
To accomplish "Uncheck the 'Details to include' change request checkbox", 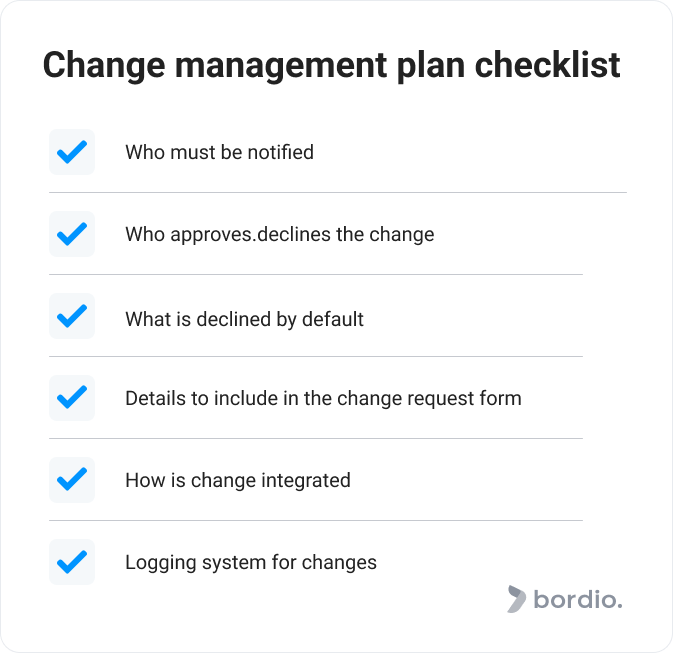I will [72, 398].
